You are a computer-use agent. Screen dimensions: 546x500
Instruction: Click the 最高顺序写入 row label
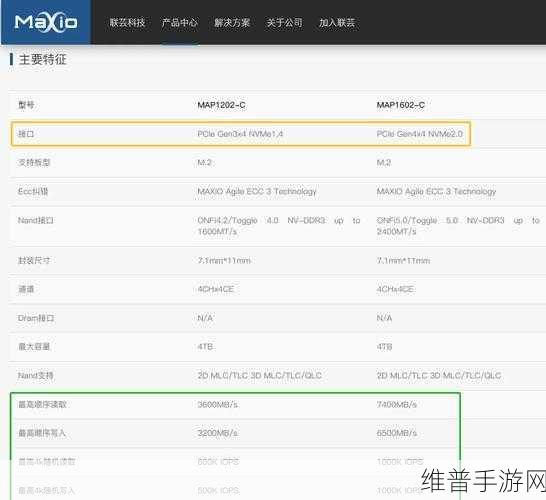pos(42,433)
